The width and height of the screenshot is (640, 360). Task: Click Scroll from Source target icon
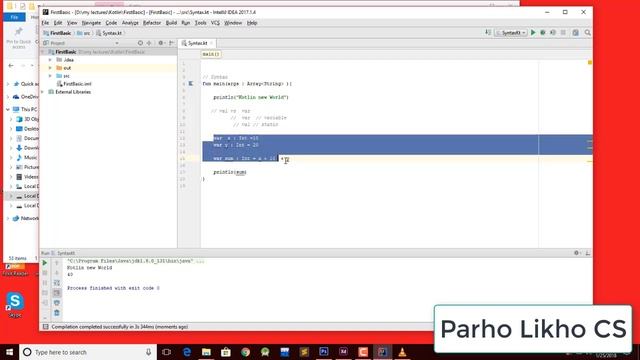[140, 43]
